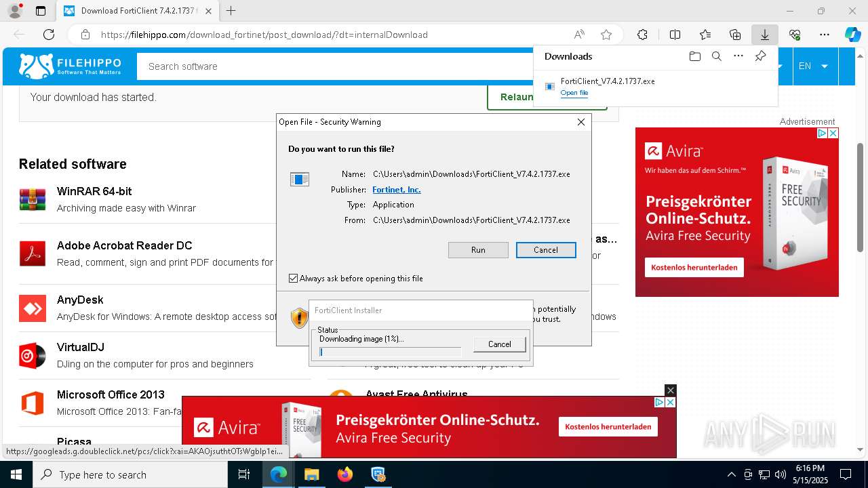Screen dimensions: 868x488
Task: Click the Microsoft Office 2013 icon
Action: 33,403
